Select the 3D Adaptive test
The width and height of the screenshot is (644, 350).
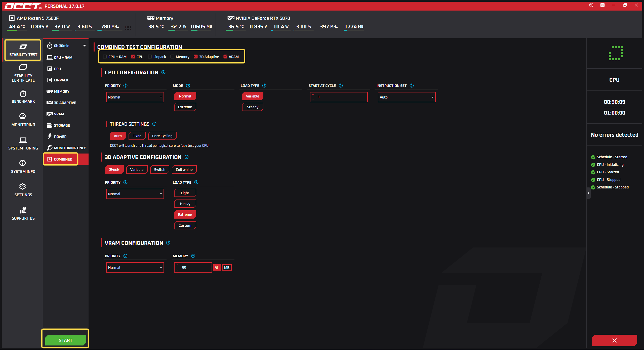pos(66,103)
